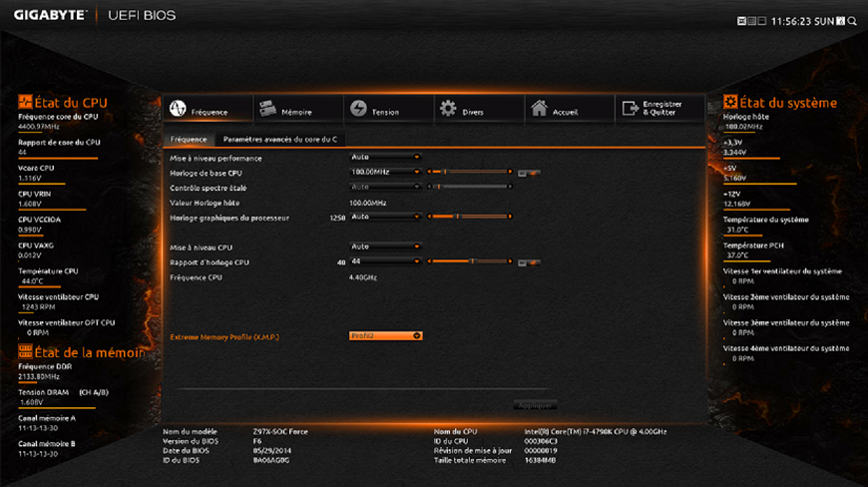Click right arrow of Contrôle spectre étalé slider
The height and width of the screenshot is (487, 868).
click(510, 187)
